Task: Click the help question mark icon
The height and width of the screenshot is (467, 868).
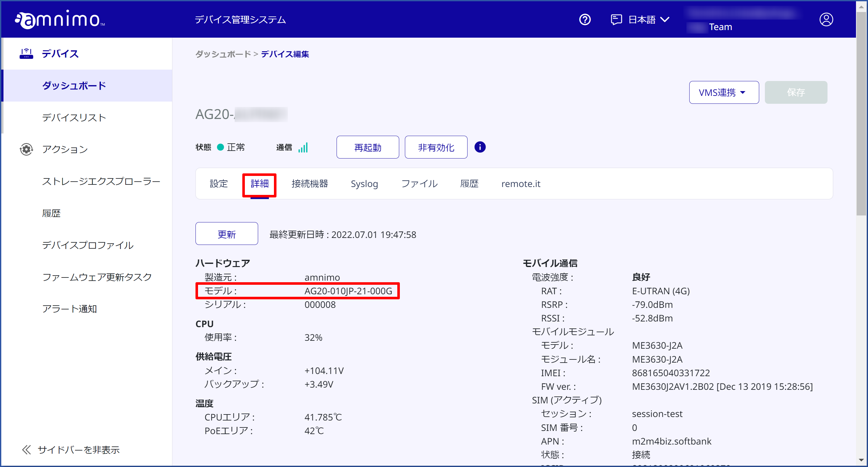Action: click(x=585, y=20)
